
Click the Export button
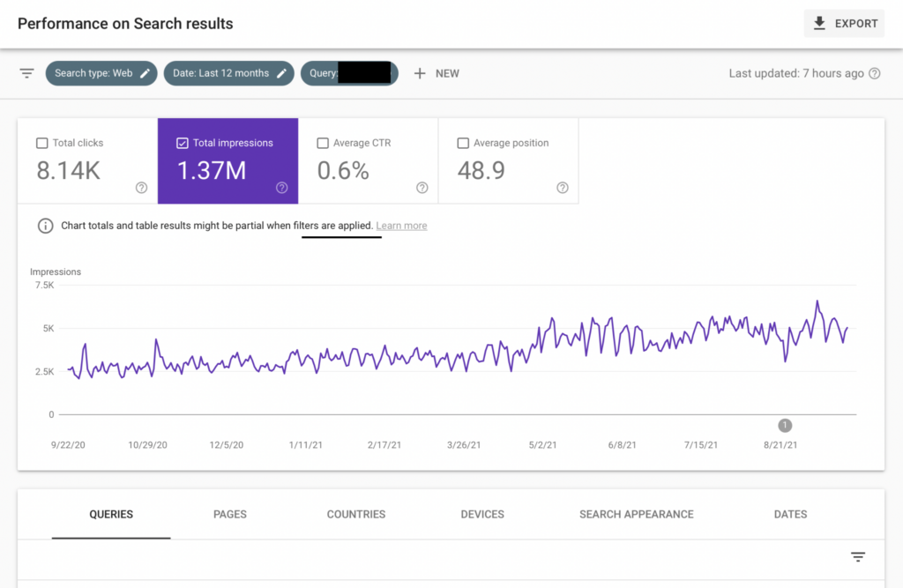(844, 24)
